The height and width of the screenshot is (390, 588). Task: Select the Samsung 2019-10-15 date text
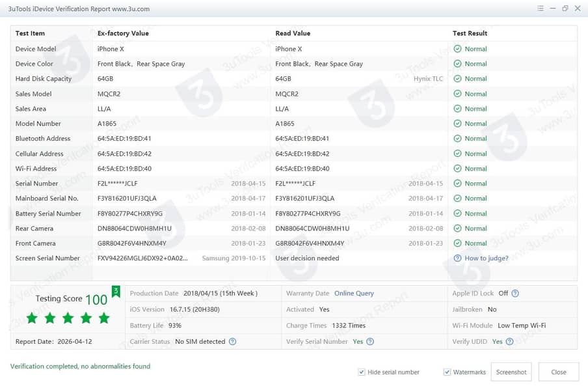point(234,258)
